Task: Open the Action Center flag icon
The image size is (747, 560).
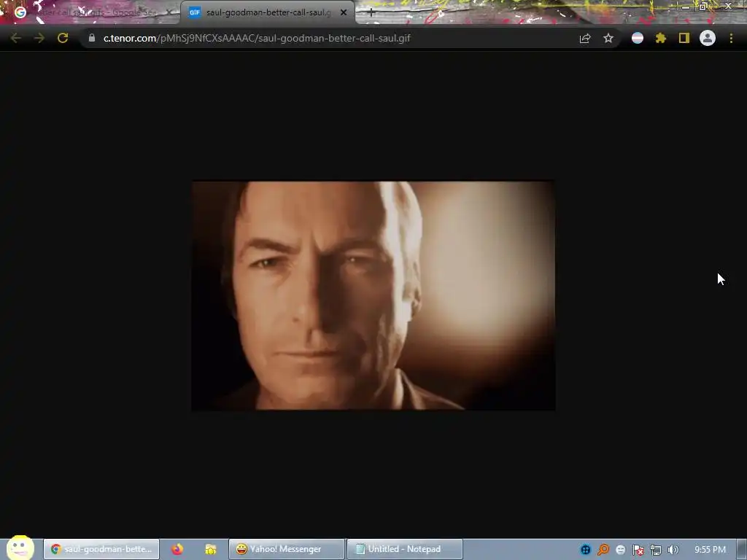Action: tap(638, 550)
